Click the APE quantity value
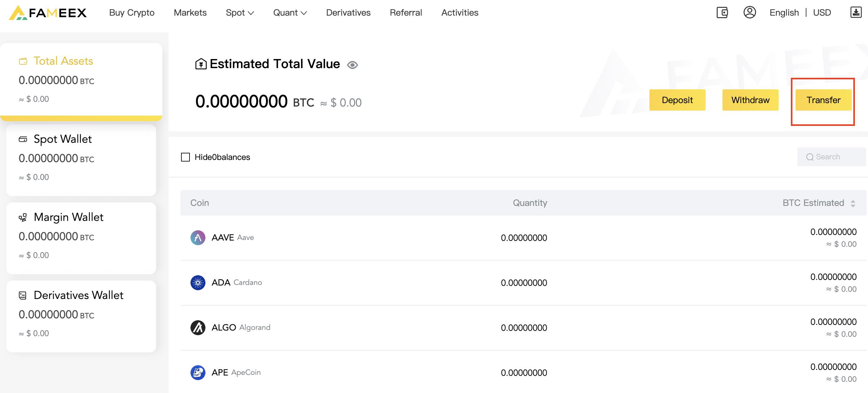 (524, 373)
